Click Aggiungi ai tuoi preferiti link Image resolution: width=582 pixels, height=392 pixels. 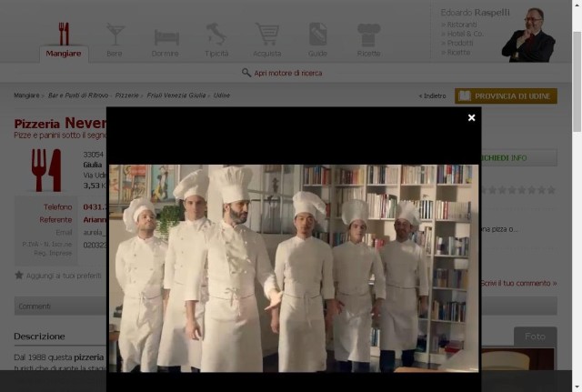[64, 276]
